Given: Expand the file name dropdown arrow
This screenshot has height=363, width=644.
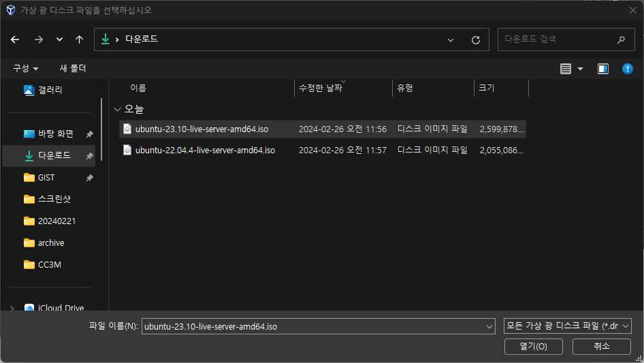Looking at the screenshot, I should tap(489, 327).
